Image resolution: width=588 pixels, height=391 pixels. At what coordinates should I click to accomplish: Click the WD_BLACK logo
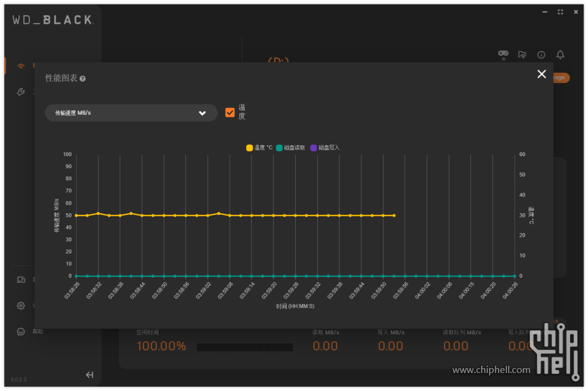[x=53, y=20]
